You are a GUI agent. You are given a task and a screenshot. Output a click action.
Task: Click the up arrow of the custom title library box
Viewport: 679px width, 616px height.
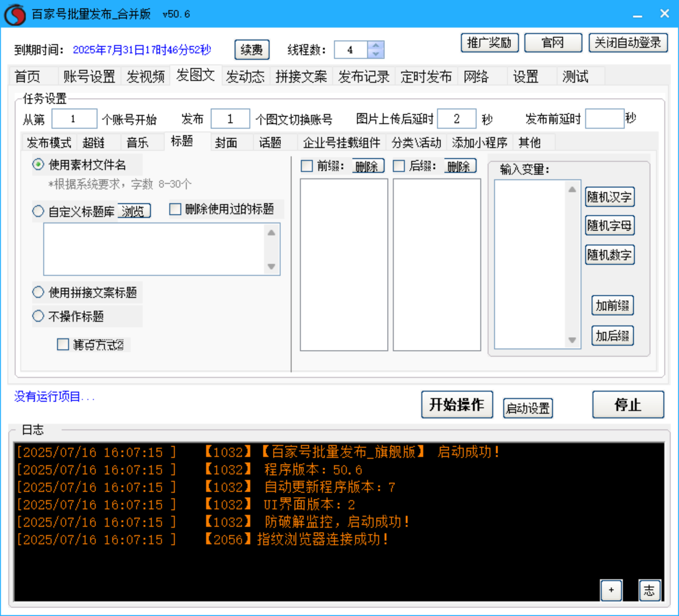pos(272,233)
